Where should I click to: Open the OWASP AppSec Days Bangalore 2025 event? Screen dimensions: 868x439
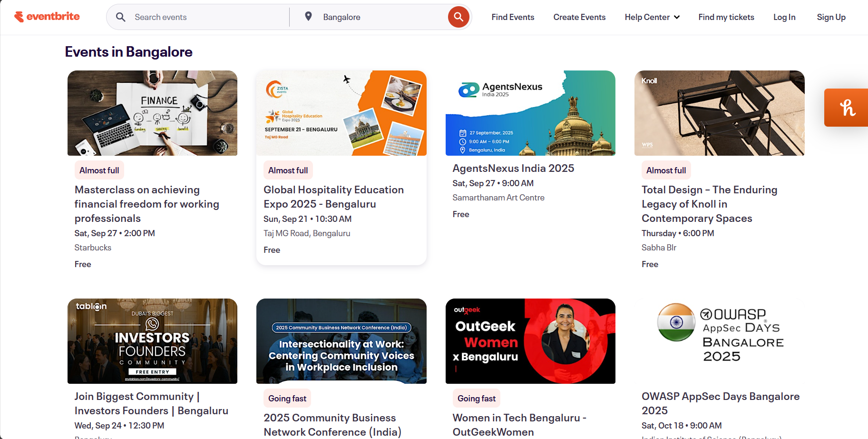721,403
